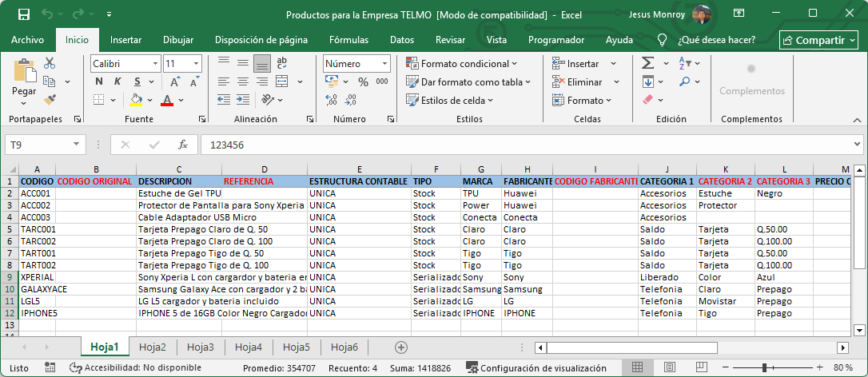Switch to the Datos ribbon tab

[x=402, y=40]
